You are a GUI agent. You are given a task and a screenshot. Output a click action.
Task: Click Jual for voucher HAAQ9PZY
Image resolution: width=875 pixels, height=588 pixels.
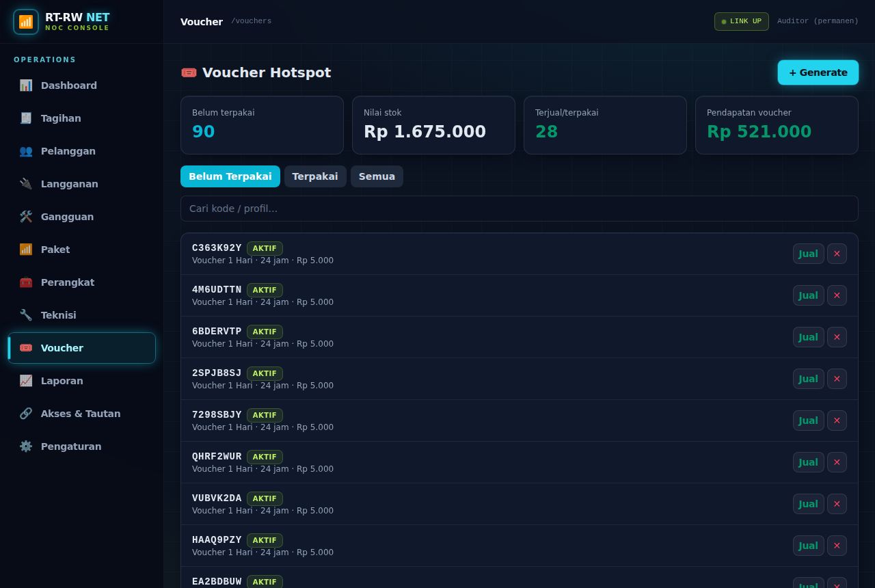[x=808, y=546]
